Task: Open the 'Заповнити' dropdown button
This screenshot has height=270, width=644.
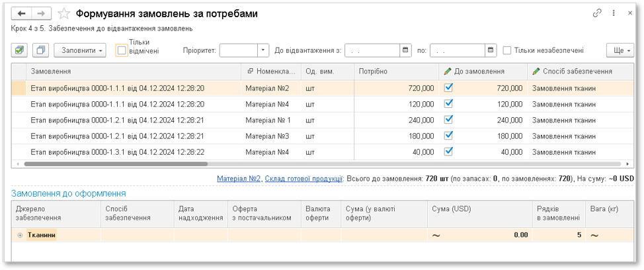Action: 82,50
